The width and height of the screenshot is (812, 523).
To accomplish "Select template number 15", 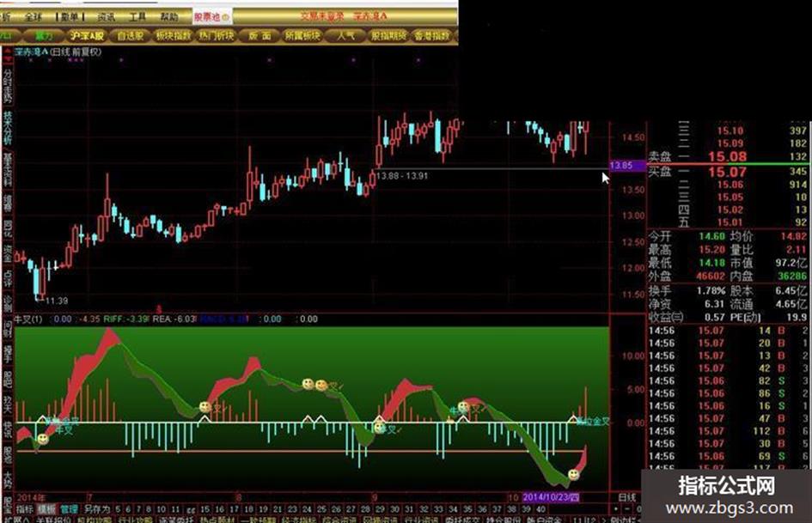I will click(205, 509).
